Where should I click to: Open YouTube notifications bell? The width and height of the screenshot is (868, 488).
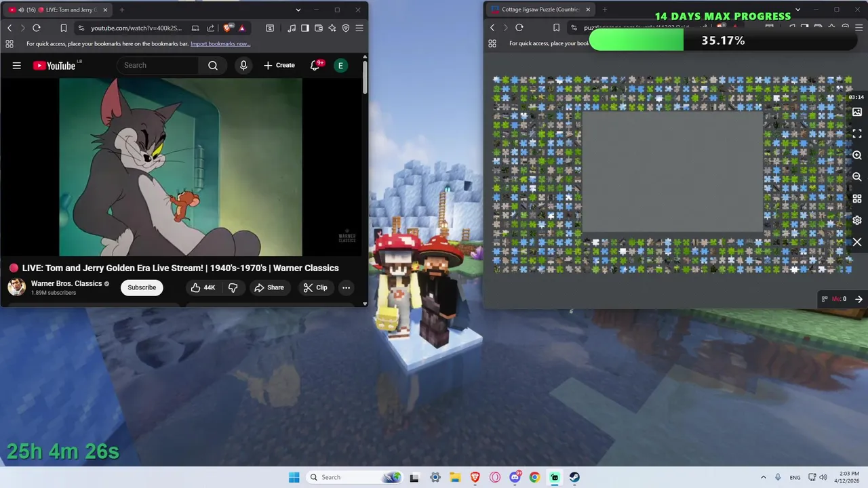(x=315, y=66)
